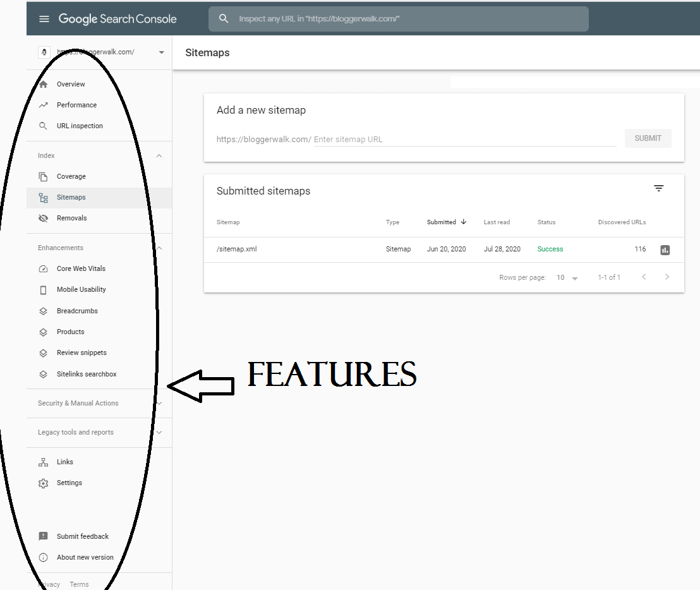This screenshot has width=700, height=590.
Task: Expand Legacy tools and reports section
Action: point(159,433)
